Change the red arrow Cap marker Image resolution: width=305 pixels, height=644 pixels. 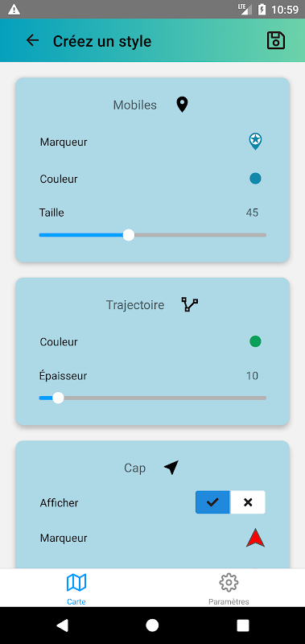255,538
